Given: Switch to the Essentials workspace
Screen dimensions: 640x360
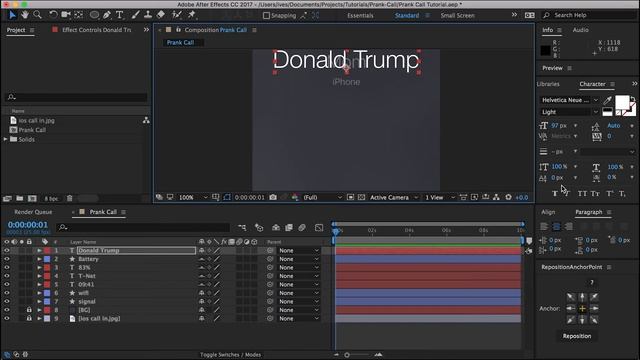Looking at the screenshot, I should pos(360,16).
